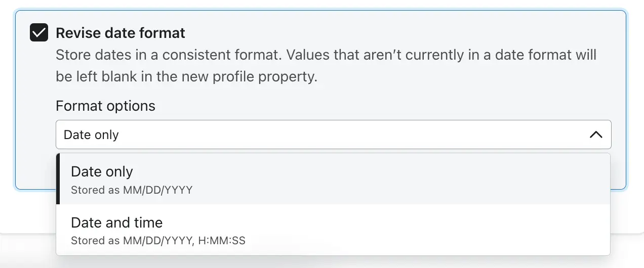Screen dimensions: 644x268
Task: Collapse the dropdown using the up chevron
Action: click(x=596, y=135)
